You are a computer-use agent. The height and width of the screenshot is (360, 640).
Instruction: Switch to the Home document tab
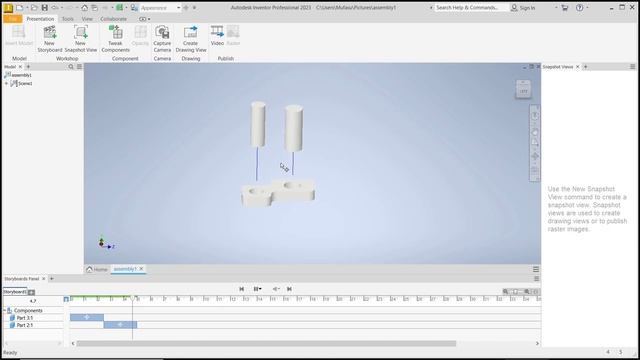click(x=97, y=269)
